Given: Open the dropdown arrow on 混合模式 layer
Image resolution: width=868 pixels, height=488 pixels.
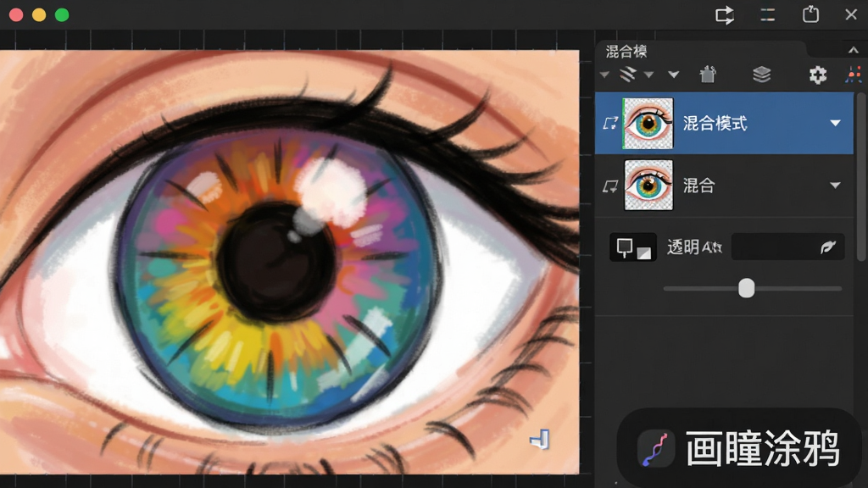Looking at the screenshot, I should (835, 124).
